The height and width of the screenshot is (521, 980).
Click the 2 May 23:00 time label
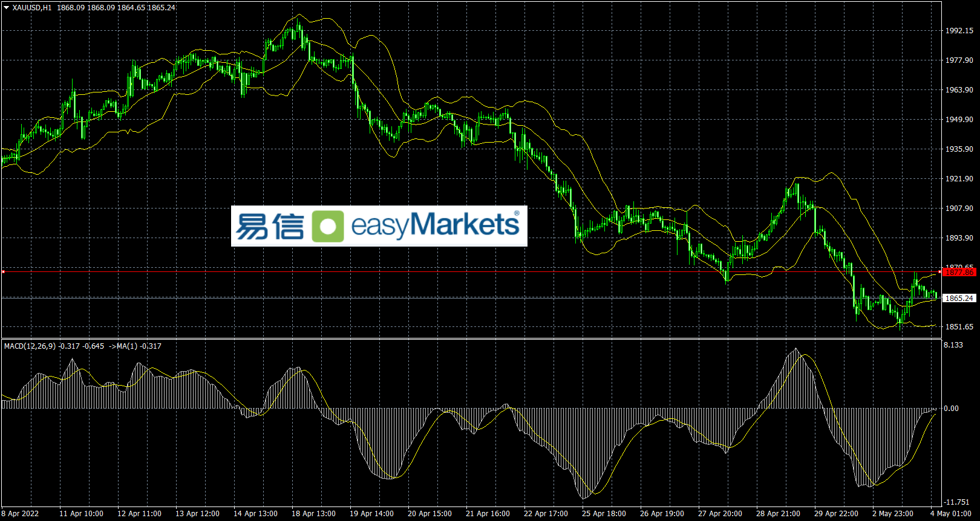(893, 514)
